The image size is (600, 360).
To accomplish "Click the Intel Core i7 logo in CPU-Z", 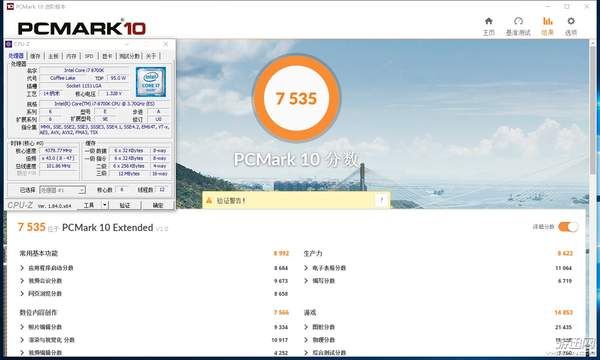I will (x=151, y=81).
